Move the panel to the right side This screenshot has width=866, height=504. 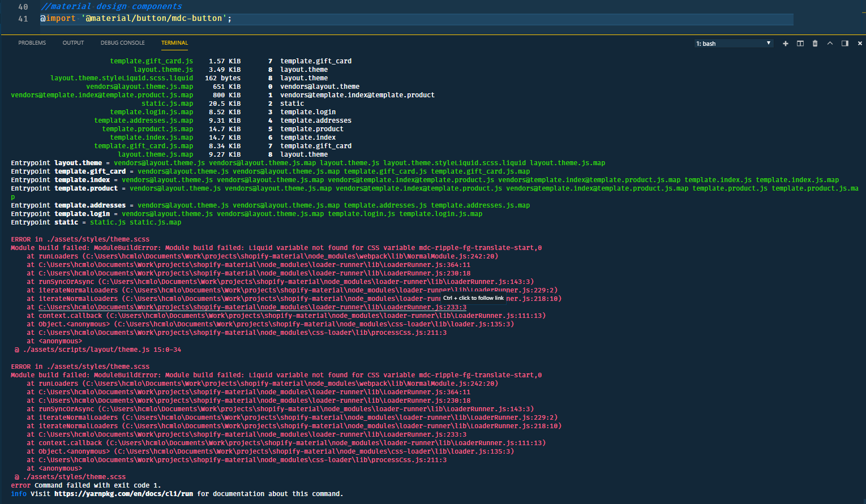click(x=845, y=44)
